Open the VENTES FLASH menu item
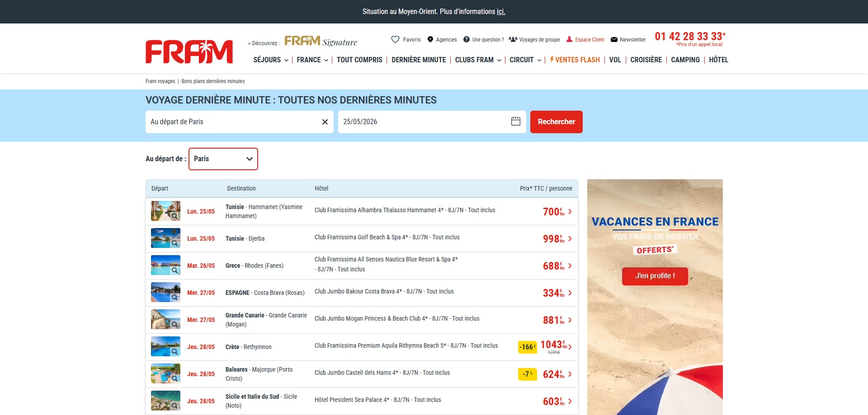The height and width of the screenshot is (415, 868). (x=575, y=60)
